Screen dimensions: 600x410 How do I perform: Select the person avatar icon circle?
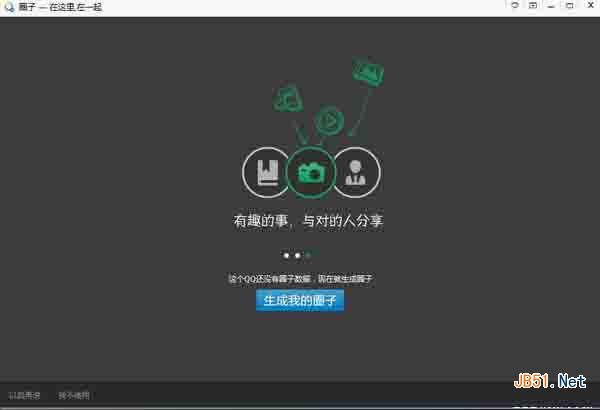(357, 173)
